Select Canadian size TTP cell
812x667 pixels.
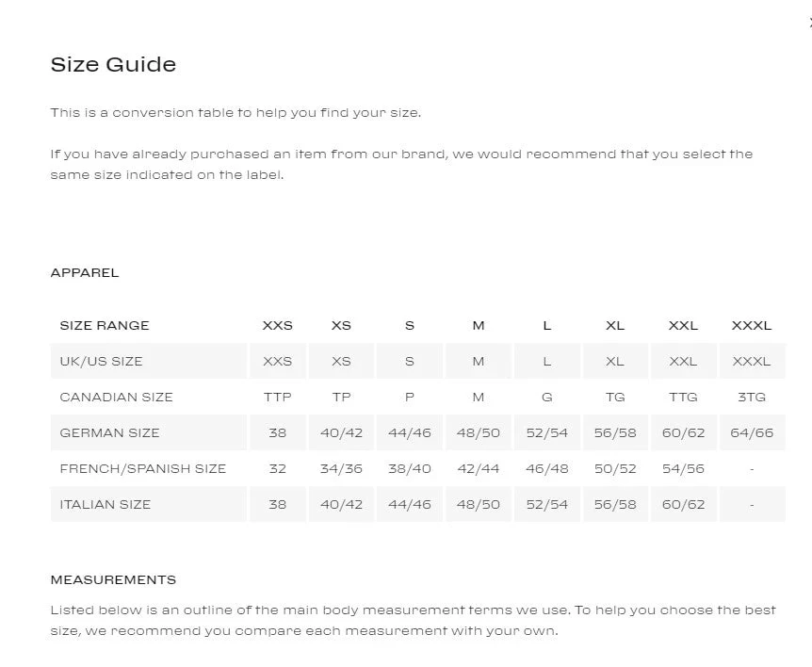(277, 397)
